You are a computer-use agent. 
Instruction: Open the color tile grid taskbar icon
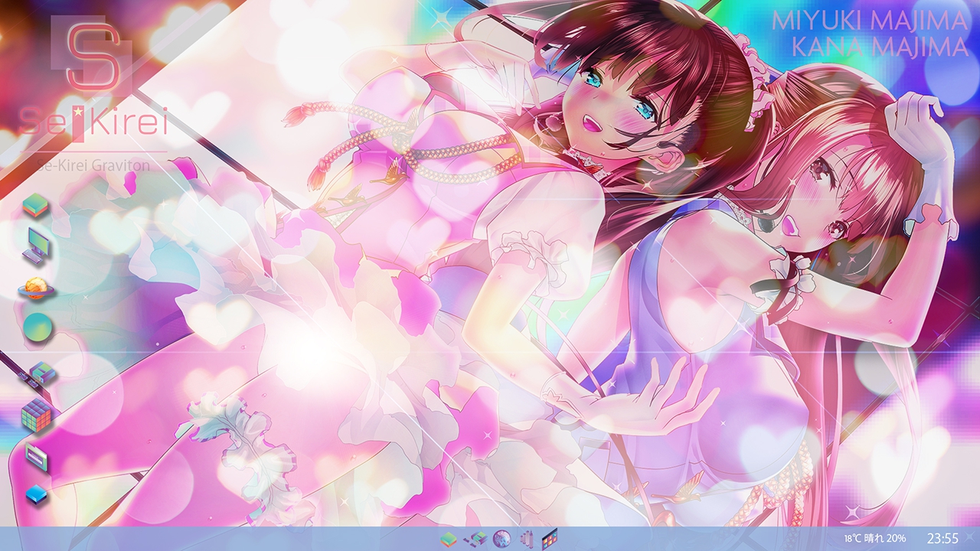tap(550, 538)
